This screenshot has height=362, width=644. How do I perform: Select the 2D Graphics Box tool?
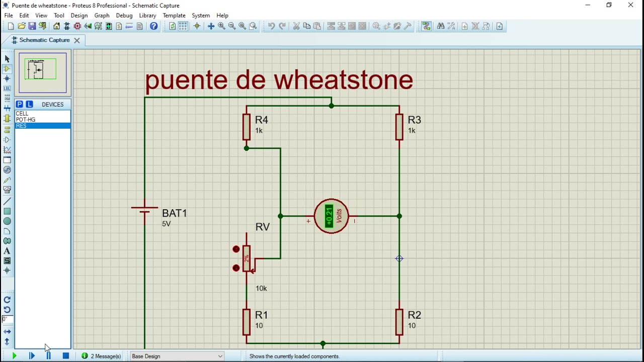point(7,211)
